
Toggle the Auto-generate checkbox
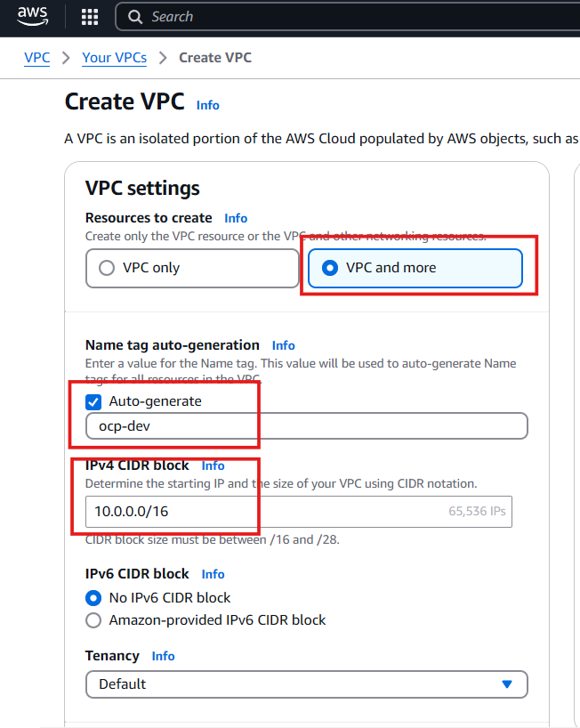[x=93, y=401]
